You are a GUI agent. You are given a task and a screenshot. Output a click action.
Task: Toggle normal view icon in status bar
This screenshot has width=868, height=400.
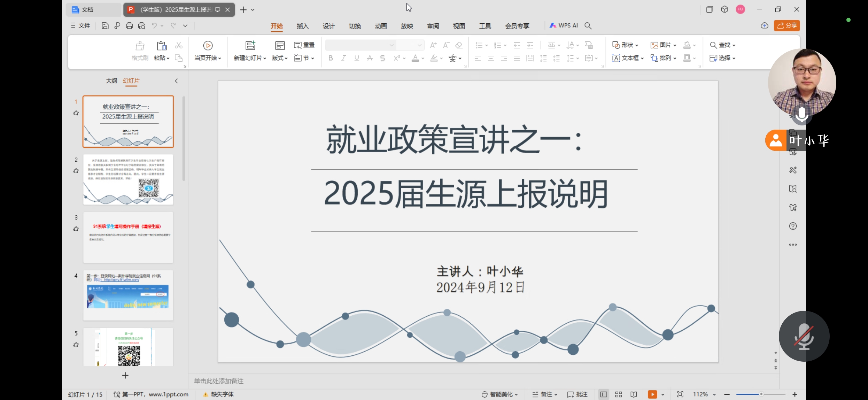(604, 394)
